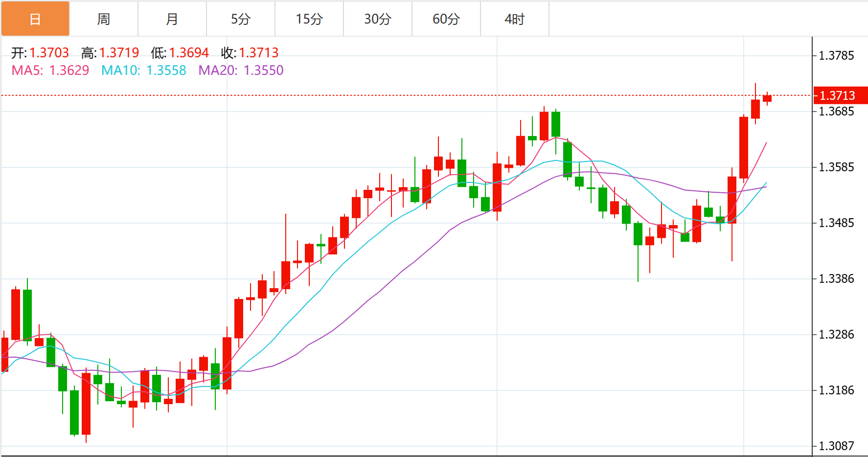This screenshot has width=868, height=457.
Task: Click the 1.3087 price axis label
Action: (836, 446)
